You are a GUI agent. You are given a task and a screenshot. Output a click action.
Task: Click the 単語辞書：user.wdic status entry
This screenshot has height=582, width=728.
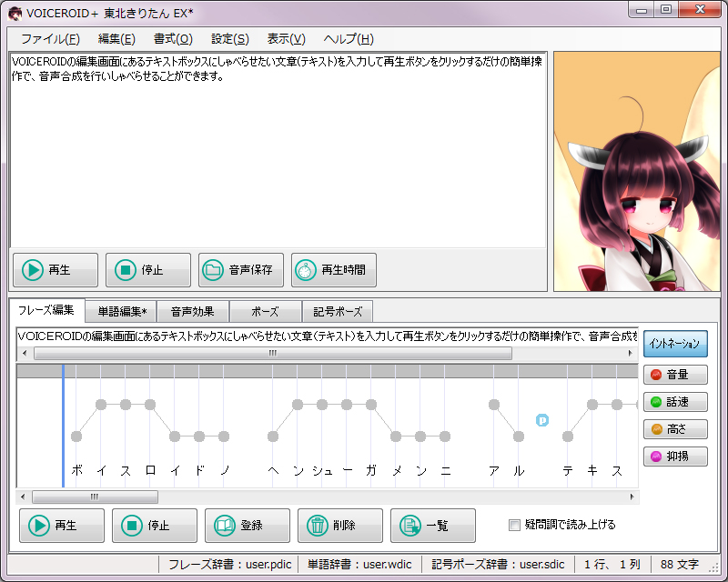pos(359,565)
